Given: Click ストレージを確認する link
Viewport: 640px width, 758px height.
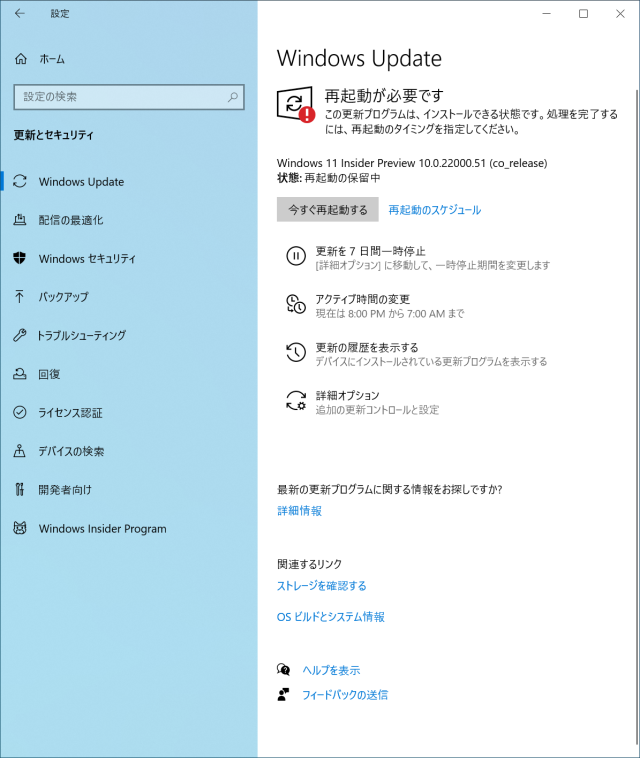Looking at the screenshot, I should point(321,586).
